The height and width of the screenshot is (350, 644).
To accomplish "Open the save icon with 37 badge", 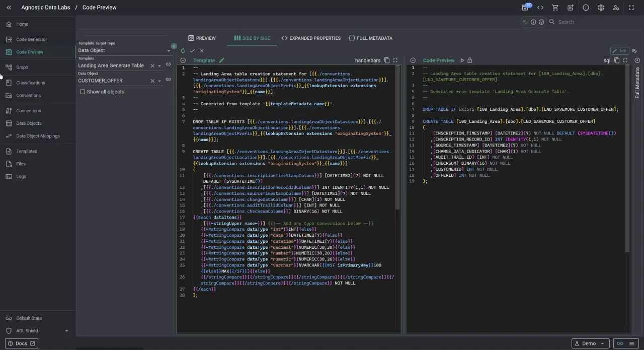I will tap(525, 8).
